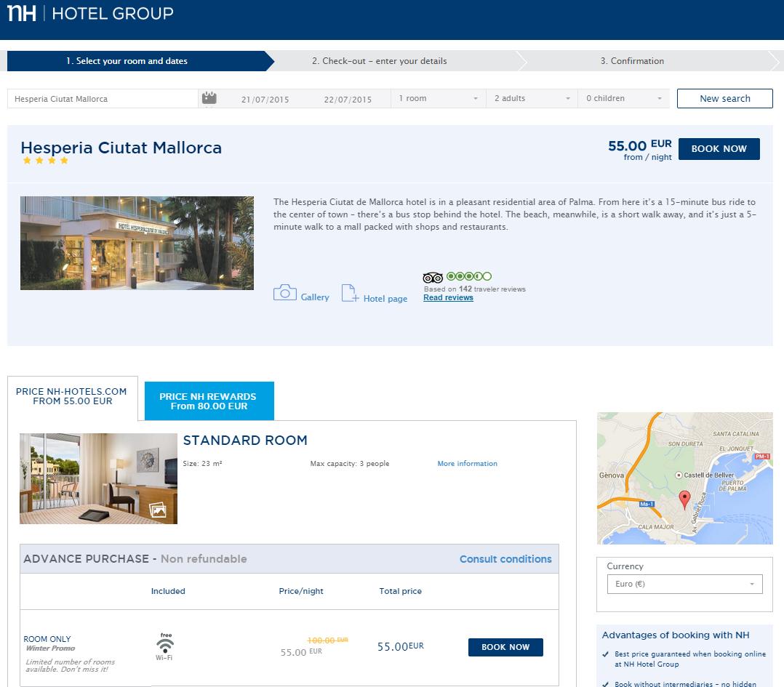Image resolution: width=784 pixels, height=687 pixels.
Task: Click the Hesperia Ciutat Mallorca heading
Action: point(121,148)
